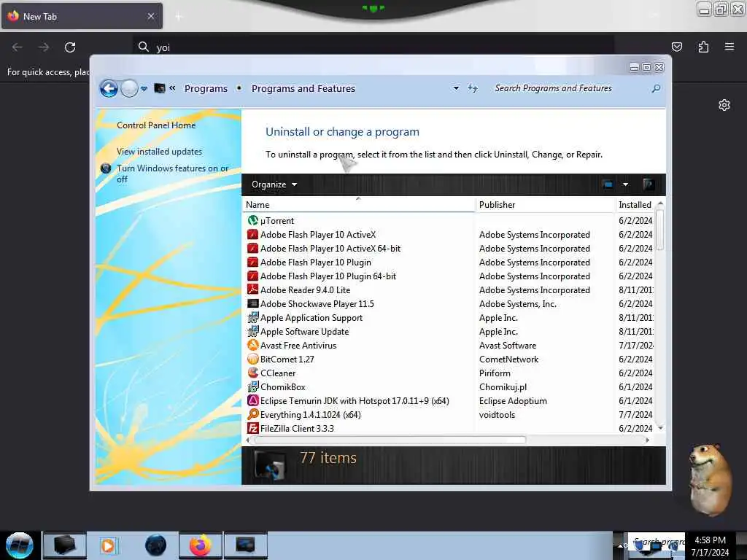Open Firefox Pocket save icon
747x560 pixels.
pos(676,47)
